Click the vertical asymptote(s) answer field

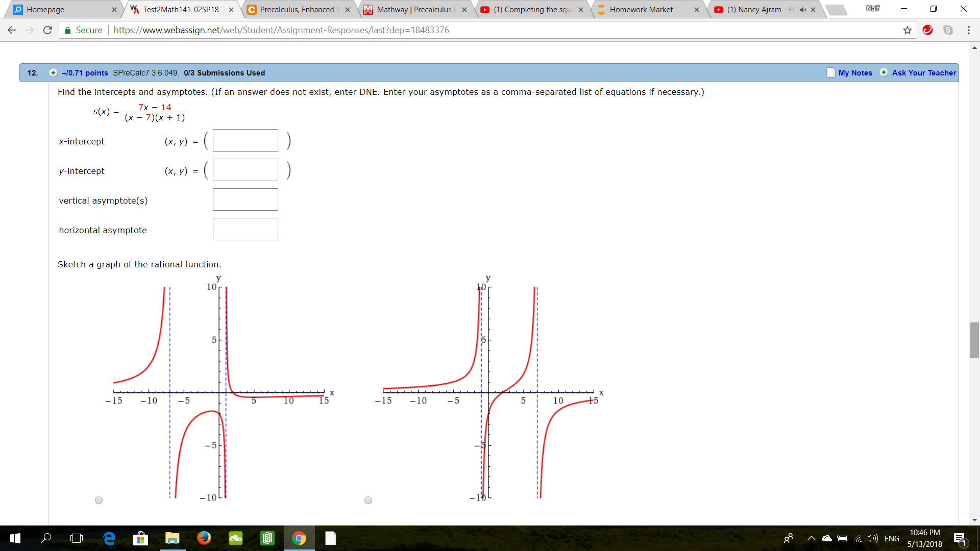coord(246,199)
